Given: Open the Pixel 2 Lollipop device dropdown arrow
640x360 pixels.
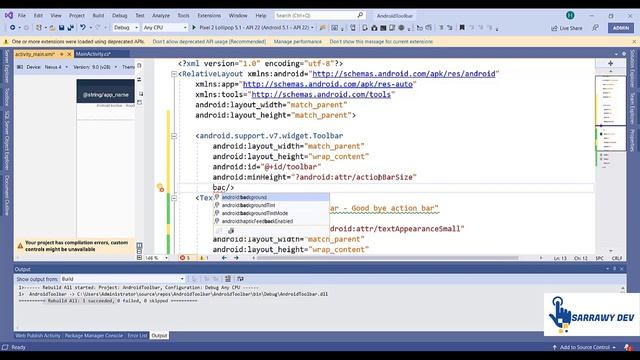Looking at the screenshot, I should point(312,28).
